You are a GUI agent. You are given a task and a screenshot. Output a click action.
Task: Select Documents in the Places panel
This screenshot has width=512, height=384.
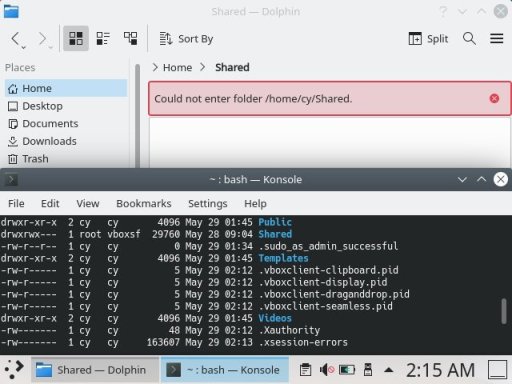(x=66, y=124)
